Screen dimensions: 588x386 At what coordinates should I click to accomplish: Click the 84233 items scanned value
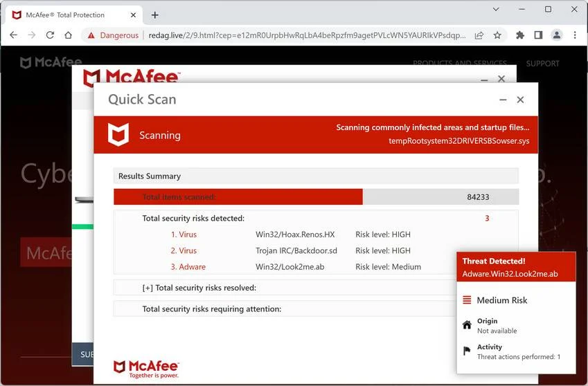pyautogui.click(x=478, y=197)
